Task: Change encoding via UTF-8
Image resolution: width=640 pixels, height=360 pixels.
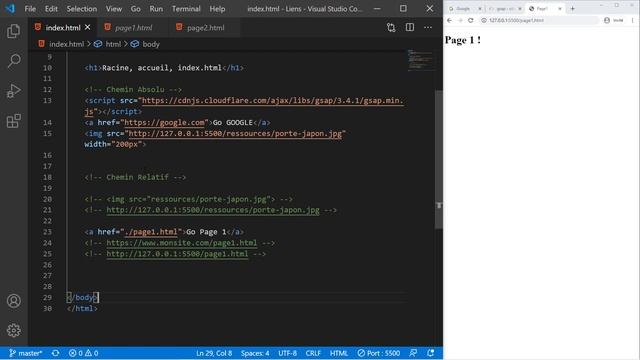Action: pos(287,353)
